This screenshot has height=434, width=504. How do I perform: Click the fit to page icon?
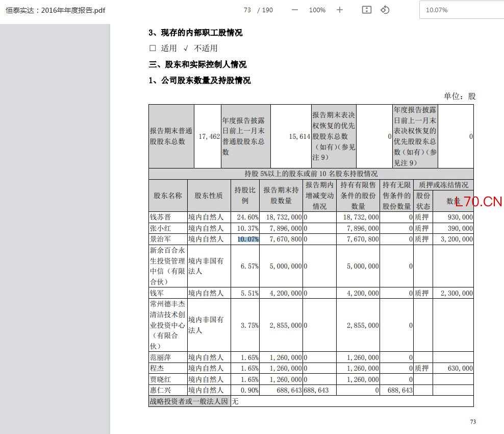[x=366, y=10]
